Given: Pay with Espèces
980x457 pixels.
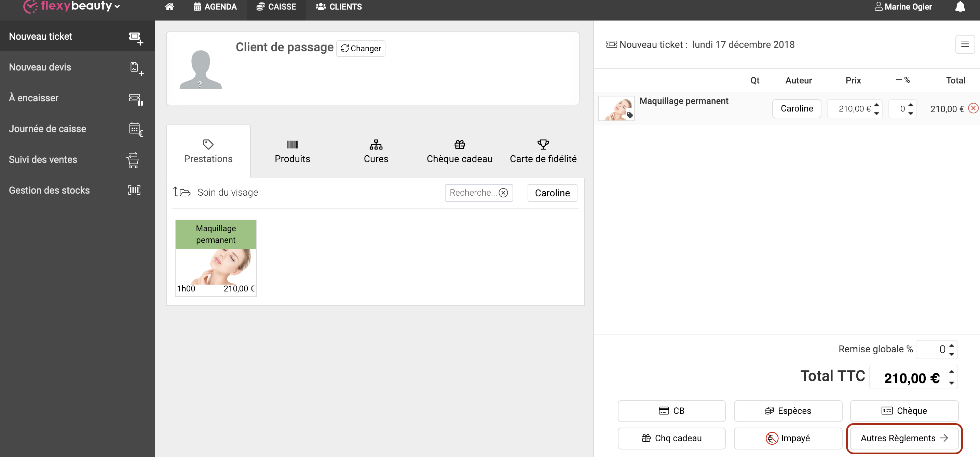Looking at the screenshot, I should pyautogui.click(x=788, y=410).
